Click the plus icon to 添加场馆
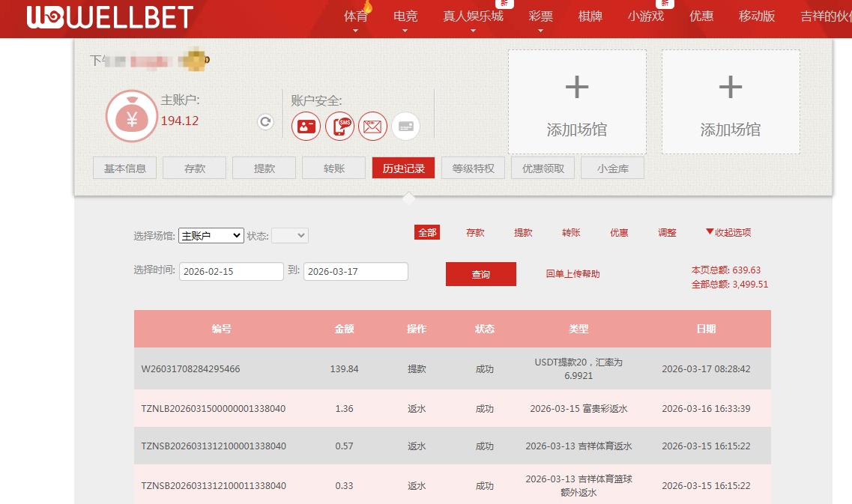 (577, 87)
